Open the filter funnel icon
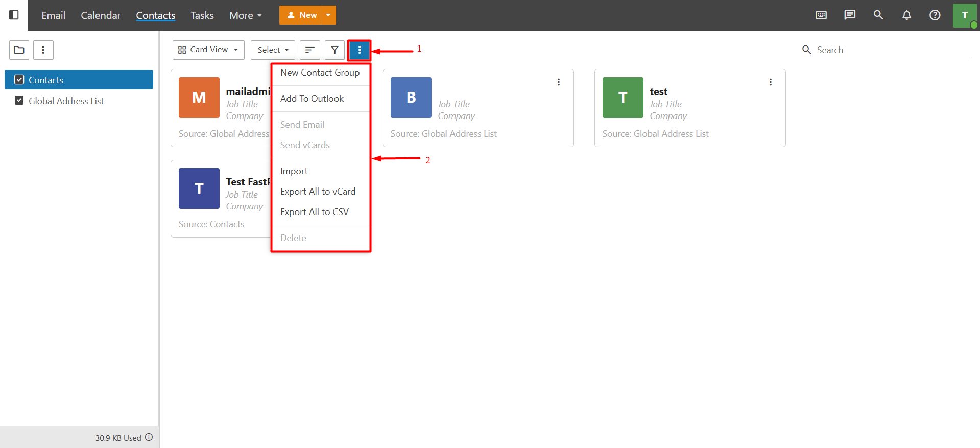 pyautogui.click(x=334, y=50)
